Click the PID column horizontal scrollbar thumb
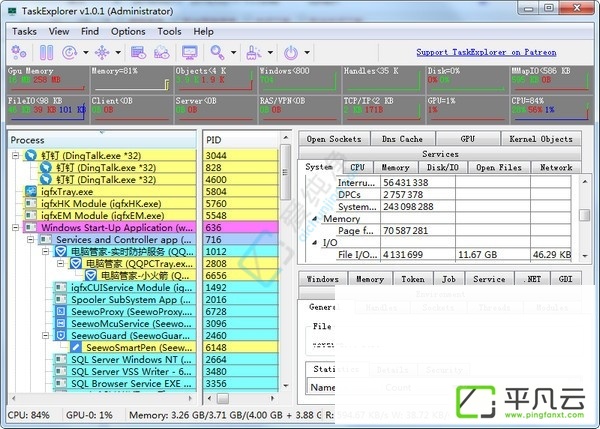Screen dimensions: 600x429 pos(223,398)
